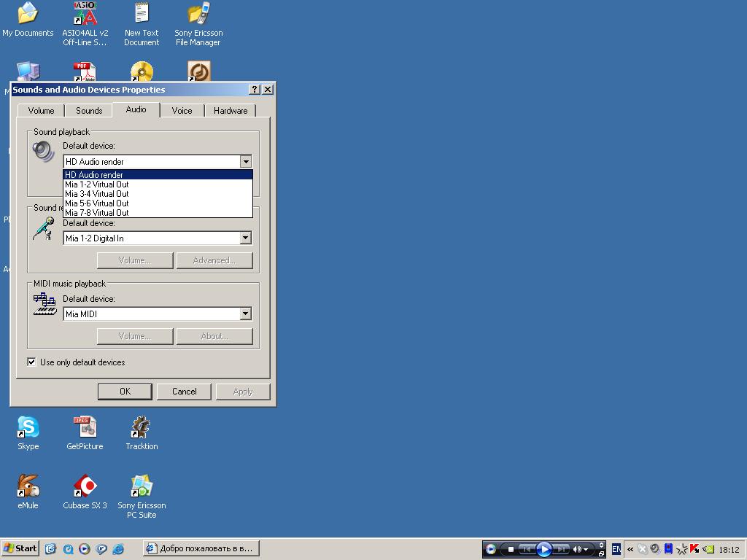This screenshot has width=747, height=560.
Task: Switch to the Sounds tab
Action: (89, 111)
